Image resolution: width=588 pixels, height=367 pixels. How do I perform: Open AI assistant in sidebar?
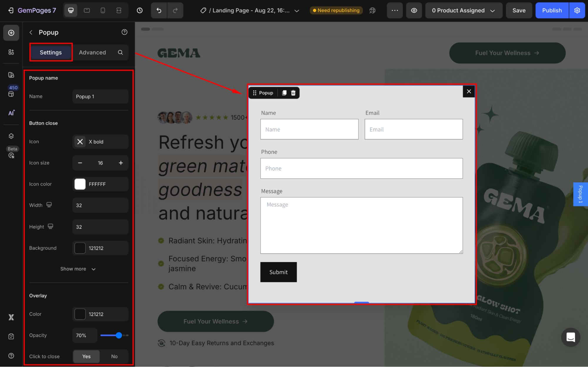11,113
